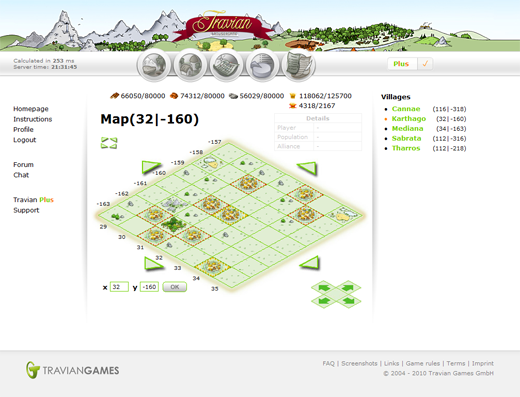520x397 pixels.
Task: Open the Profile menu link
Action: pyautogui.click(x=23, y=129)
